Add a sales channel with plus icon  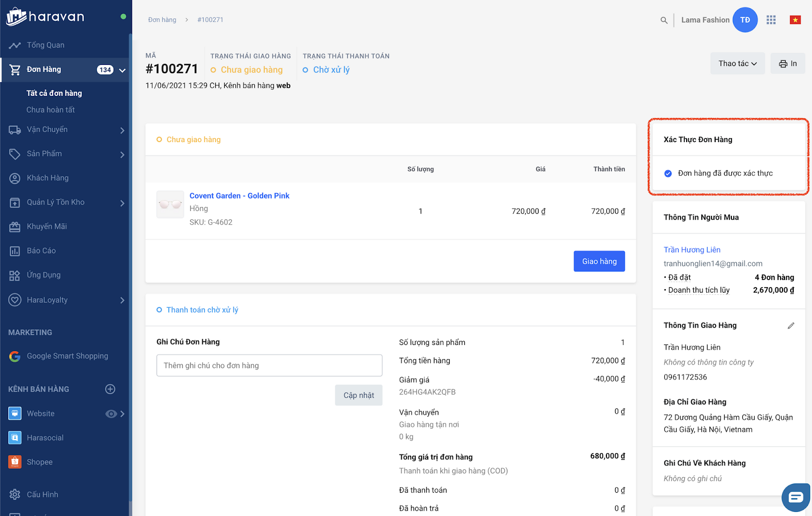click(x=110, y=389)
